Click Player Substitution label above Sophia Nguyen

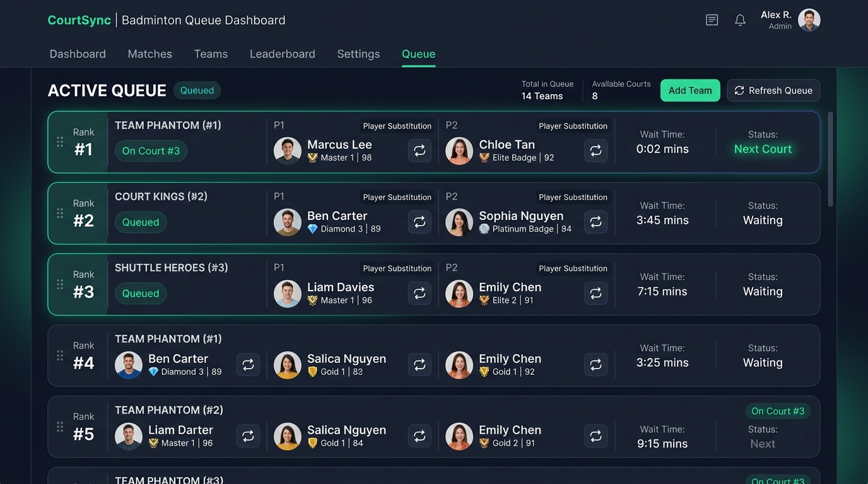coord(573,197)
